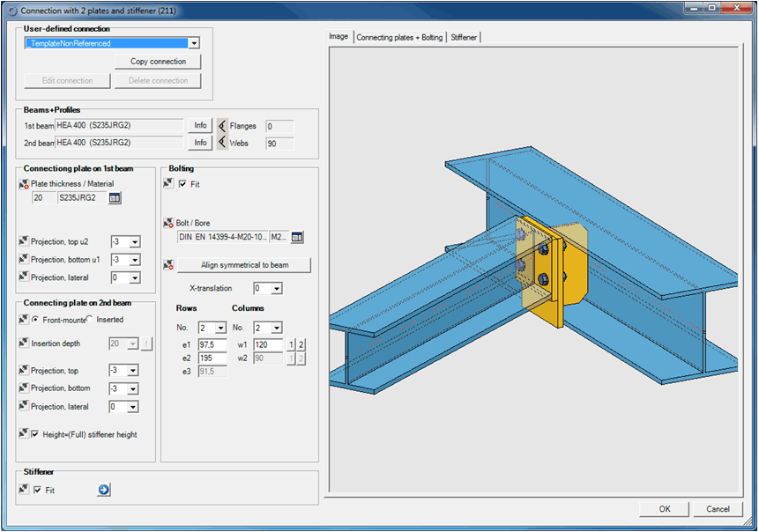Open the plate material catalog icon
Image resolution: width=759 pixels, height=532 pixels.
(x=115, y=198)
